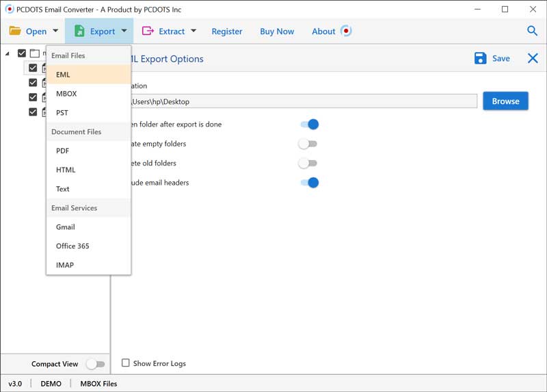Image resolution: width=547 pixels, height=392 pixels.
Task: Expand the Open dropdown arrow
Action: pyautogui.click(x=55, y=31)
